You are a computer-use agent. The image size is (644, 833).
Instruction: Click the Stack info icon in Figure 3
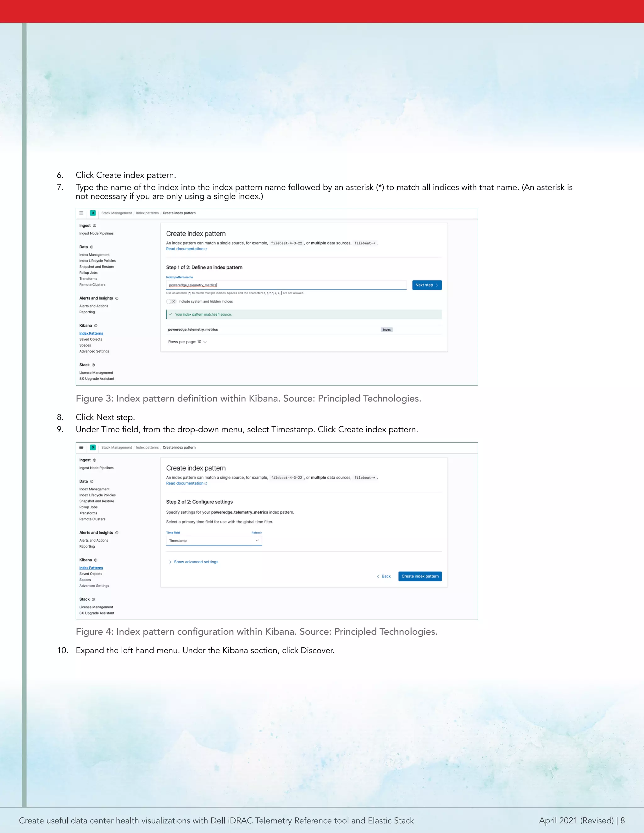pos(93,365)
